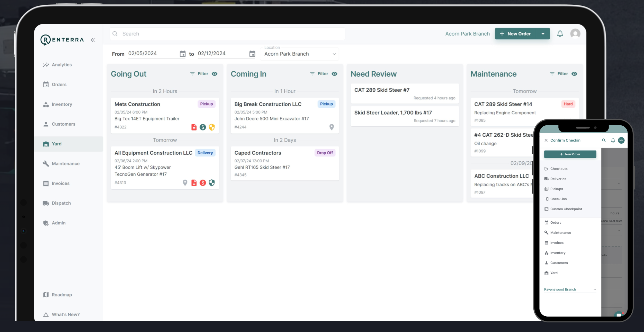
Task: Open Maintenance in the phone menu
Action: [x=570, y=233]
